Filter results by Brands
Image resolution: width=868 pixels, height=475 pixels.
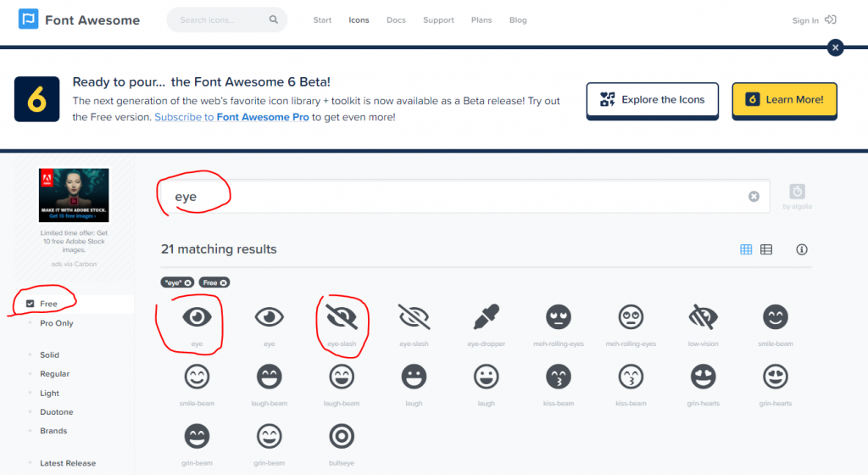[x=53, y=431]
